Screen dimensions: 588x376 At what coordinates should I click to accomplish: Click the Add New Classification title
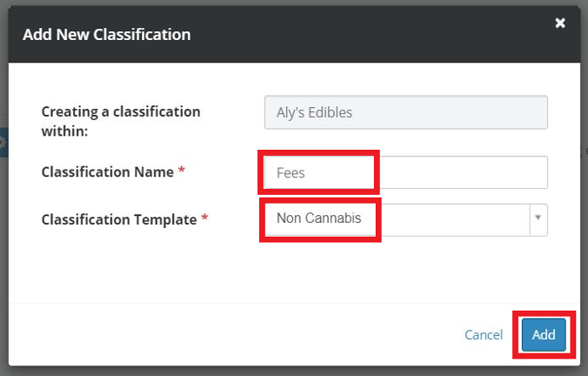106,35
